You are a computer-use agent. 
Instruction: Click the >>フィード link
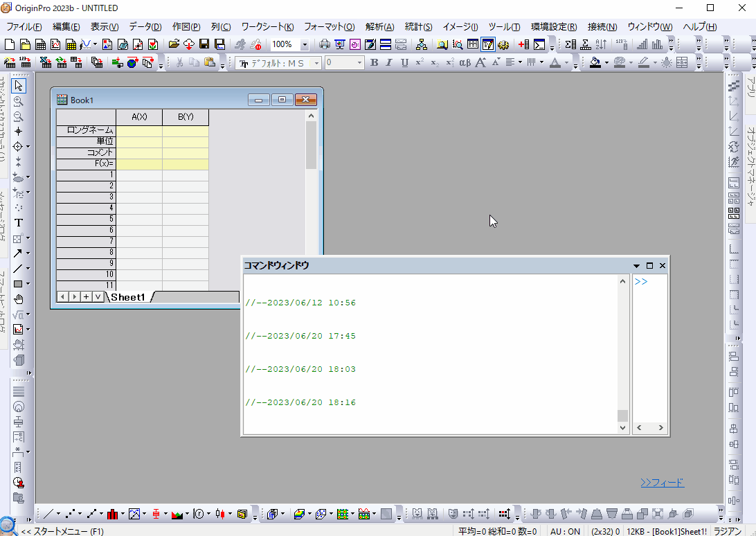click(x=663, y=483)
